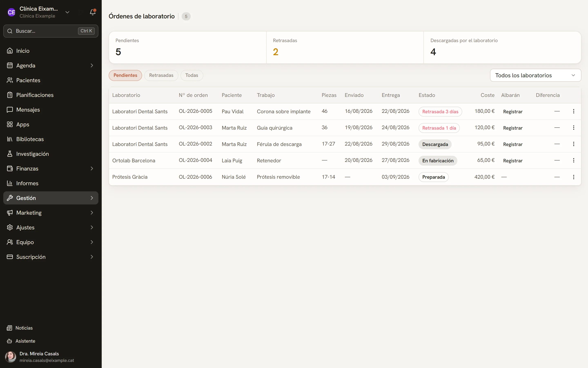Expand the Marketing submenu
This screenshot has height=368, width=588.
tap(92, 213)
